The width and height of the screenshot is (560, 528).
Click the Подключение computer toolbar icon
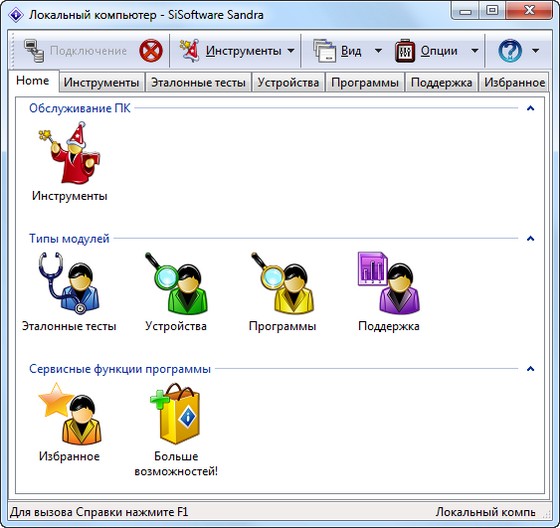pos(34,51)
